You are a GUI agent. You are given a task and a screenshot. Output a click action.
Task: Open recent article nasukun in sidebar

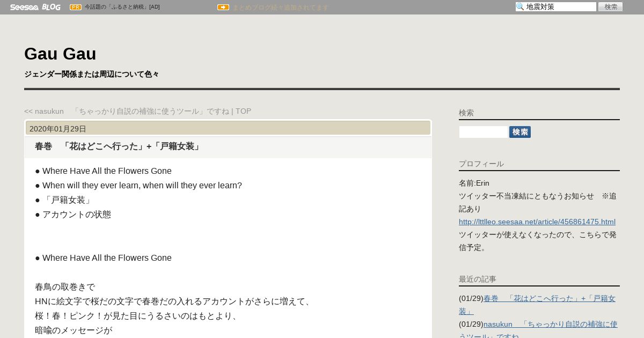(x=538, y=330)
